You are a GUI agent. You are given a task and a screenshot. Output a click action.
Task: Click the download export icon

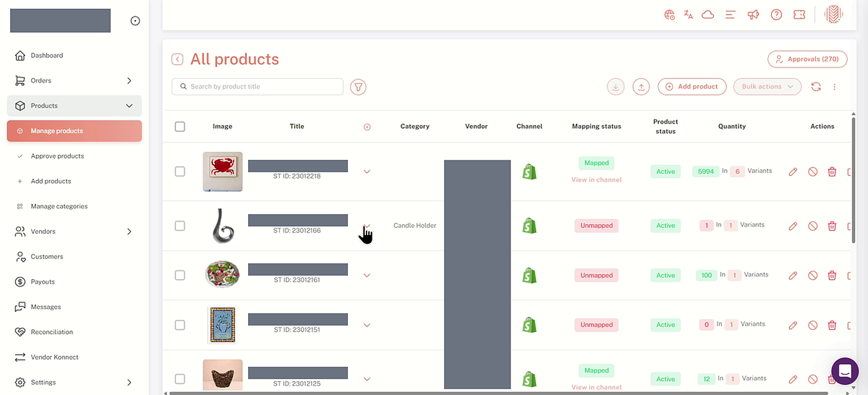pos(616,87)
